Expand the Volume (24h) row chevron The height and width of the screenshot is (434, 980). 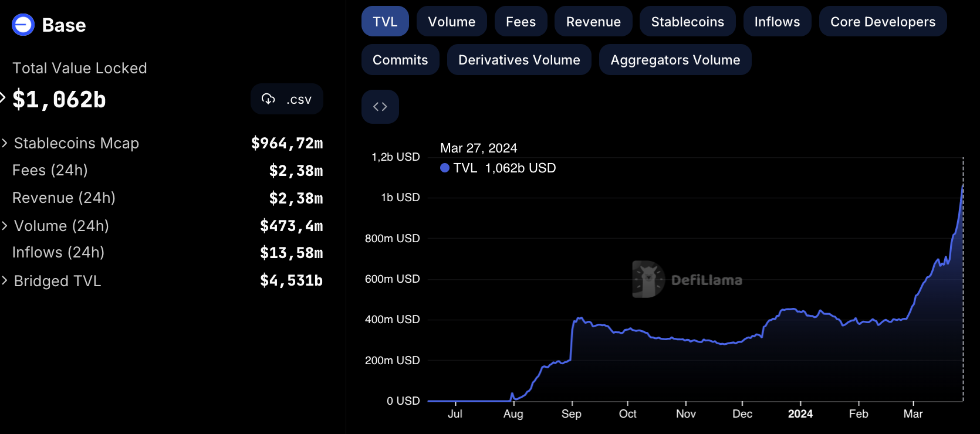pyautogui.click(x=5, y=226)
